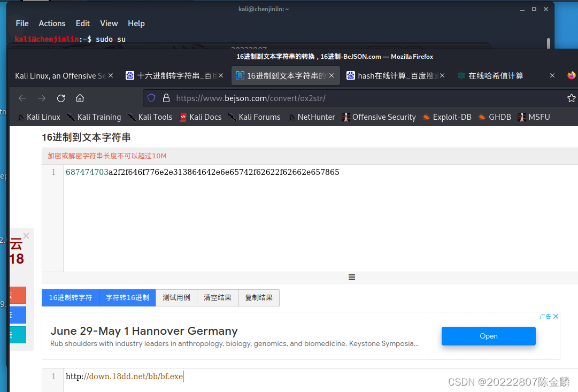The image size is (578, 392).
Task: Close the Kali Linux Offensive Security tab
Action: tap(111, 75)
